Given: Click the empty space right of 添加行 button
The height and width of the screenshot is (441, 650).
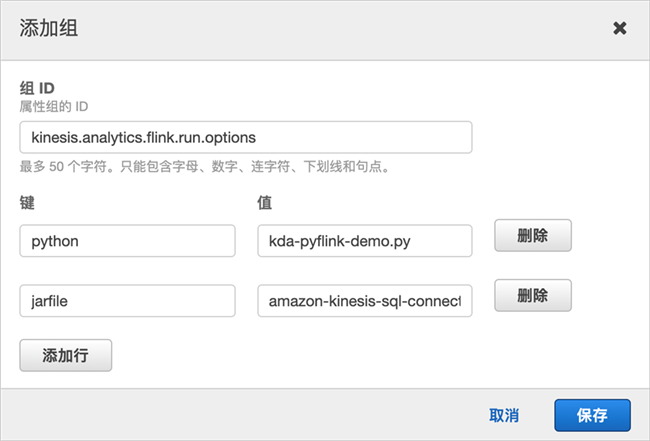Looking at the screenshot, I should (332, 355).
